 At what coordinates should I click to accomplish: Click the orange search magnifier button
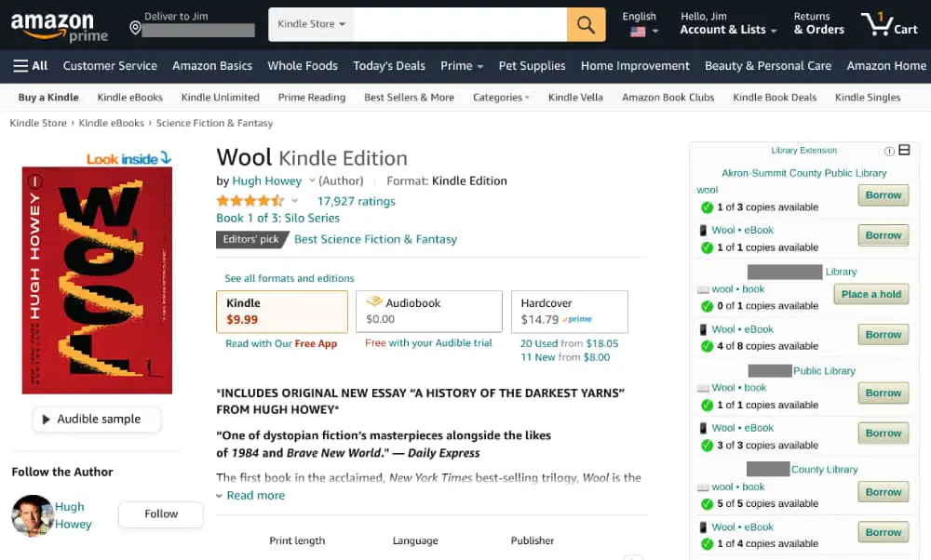pyautogui.click(x=586, y=24)
